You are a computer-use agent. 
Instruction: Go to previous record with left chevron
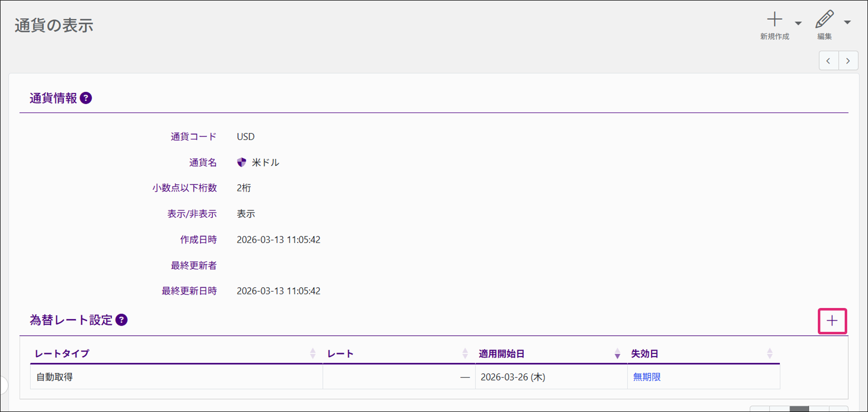click(828, 61)
